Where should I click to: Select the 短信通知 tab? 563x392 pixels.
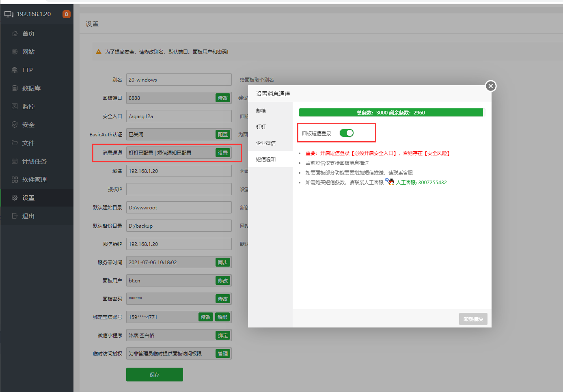click(270, 159)
